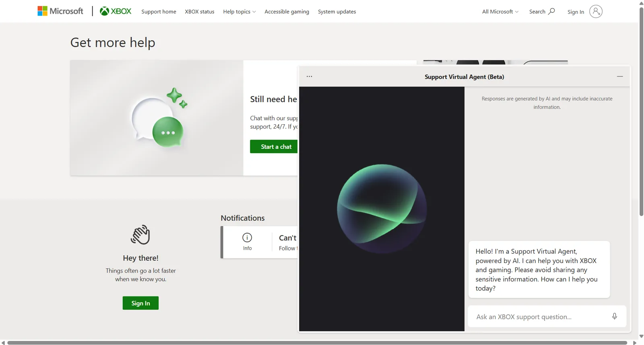Click the agent greeting message bubble

click(x=539, y=269)
